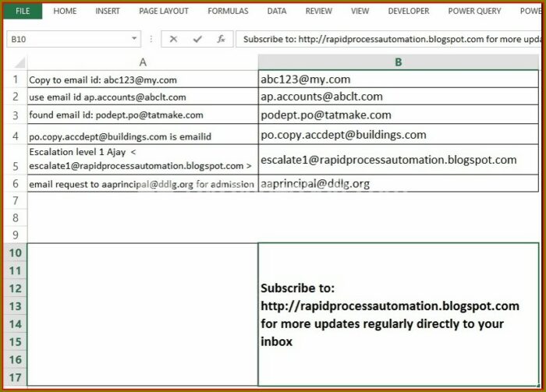Select column A header

143,62
